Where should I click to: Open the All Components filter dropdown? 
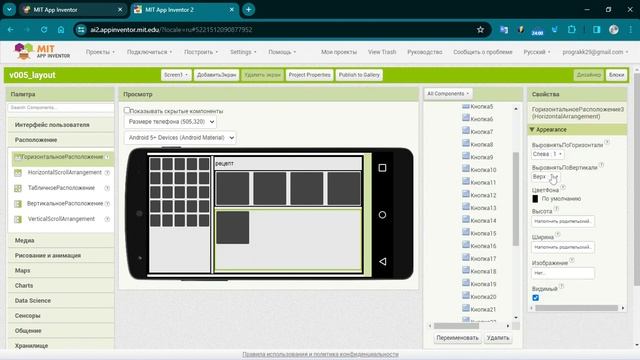[x=448, y=93]
